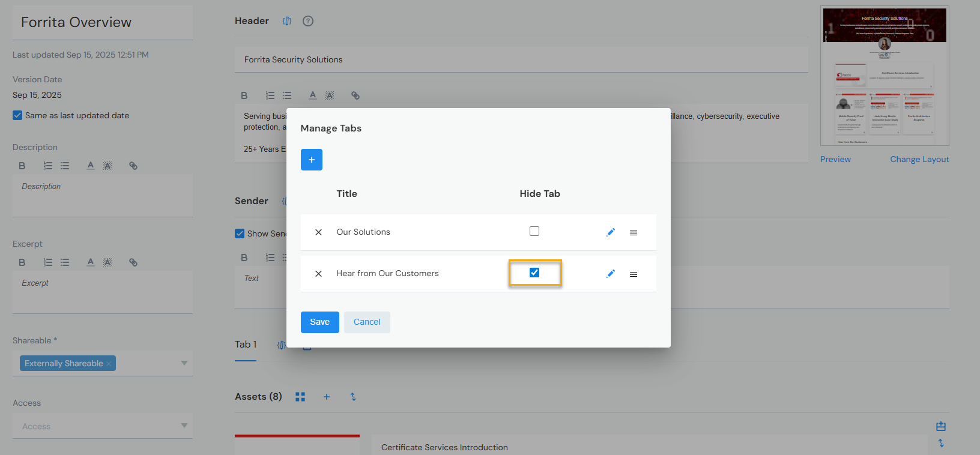Add a new tab with the plus button
980x455 pixels.
(x=311, y=160)
